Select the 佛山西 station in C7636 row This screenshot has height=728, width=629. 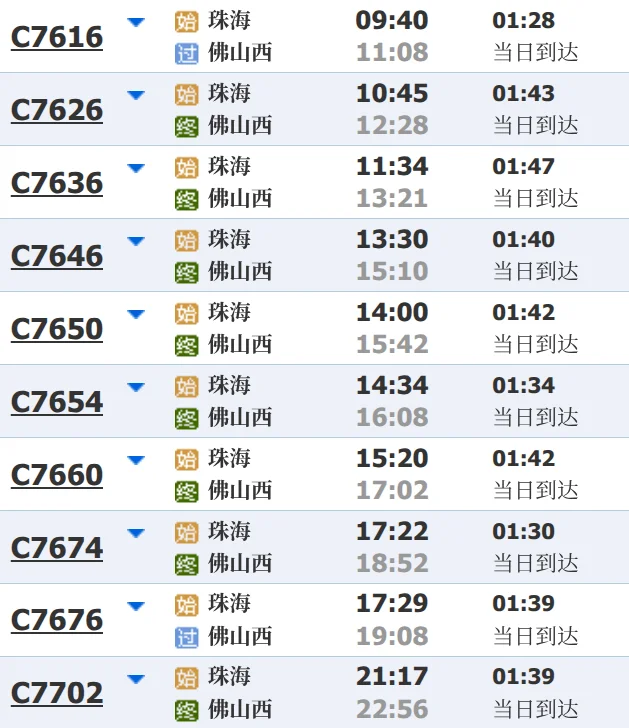pos(240,199)
